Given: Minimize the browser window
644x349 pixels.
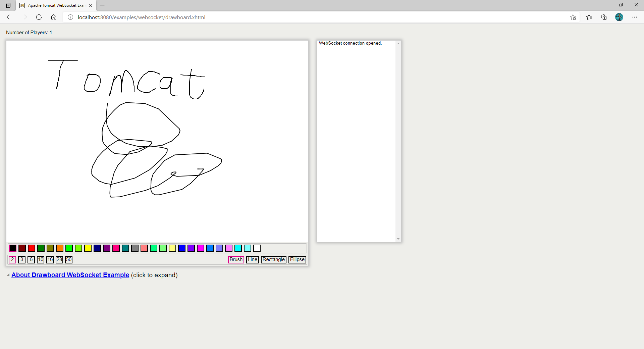Looking at the screenshot, I should (605, 5).
